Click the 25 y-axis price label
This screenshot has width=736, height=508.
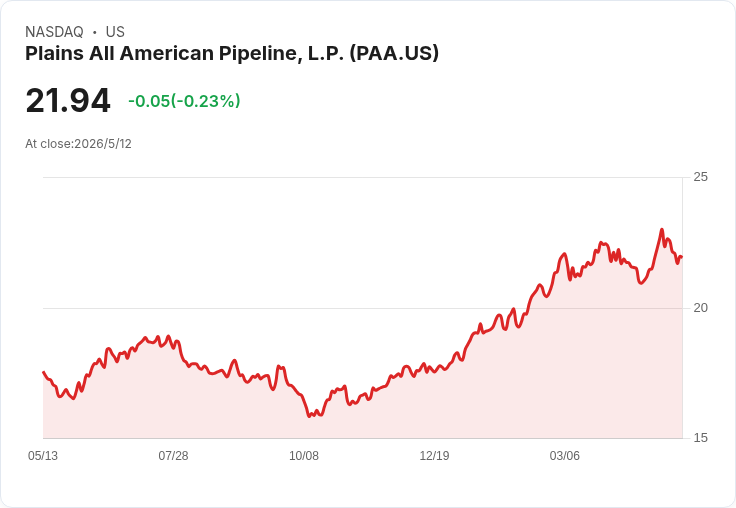pos(700,177)
